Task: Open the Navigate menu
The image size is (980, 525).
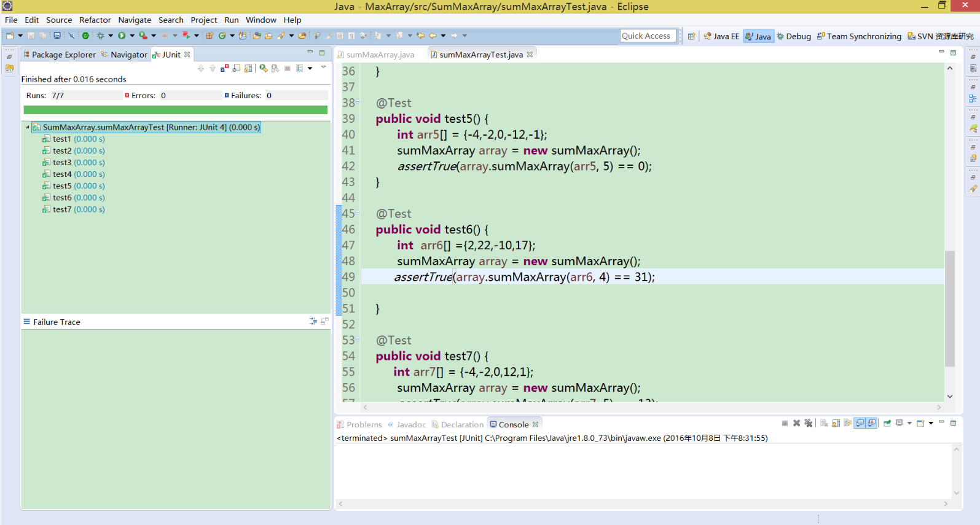Action: tap(135, 20)
